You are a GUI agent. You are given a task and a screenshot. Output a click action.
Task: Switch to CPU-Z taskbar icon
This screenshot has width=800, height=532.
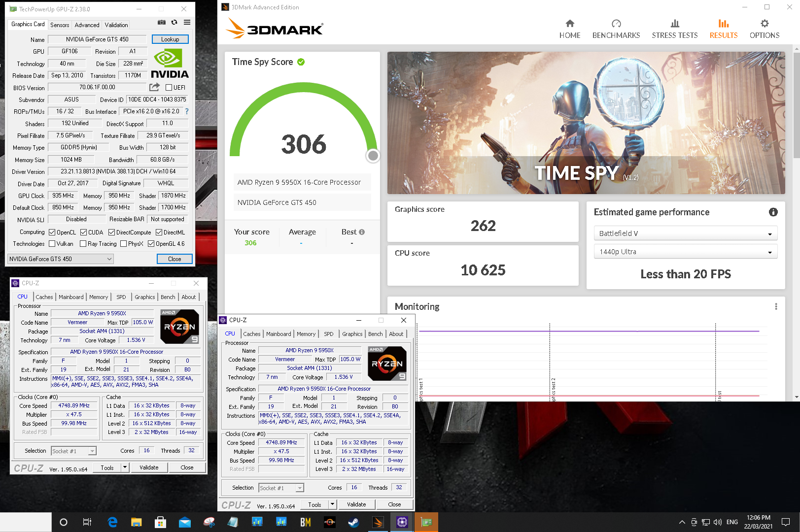[x=402, y=522]
